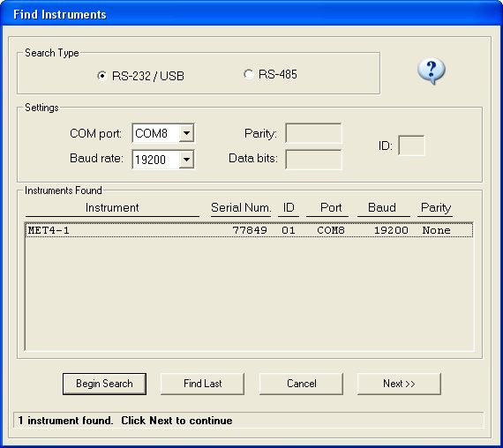Screen dimensions: 503x448
Task: Click Baud column header in list
Action: [382, 208]
